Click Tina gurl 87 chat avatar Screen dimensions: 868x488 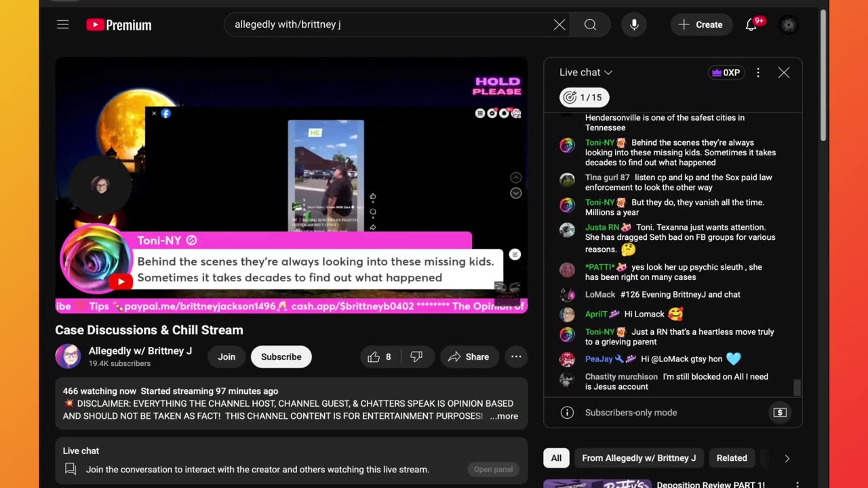(x=567, y=180)
